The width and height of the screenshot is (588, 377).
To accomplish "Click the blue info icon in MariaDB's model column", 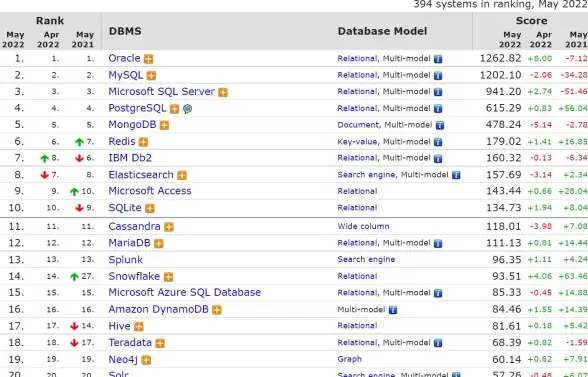I will 438,244.
